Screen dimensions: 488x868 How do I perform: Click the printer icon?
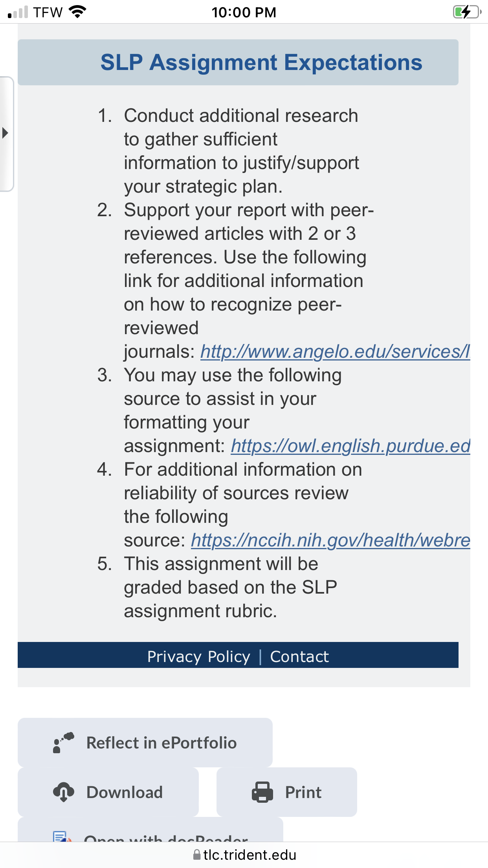coord(262,792)
